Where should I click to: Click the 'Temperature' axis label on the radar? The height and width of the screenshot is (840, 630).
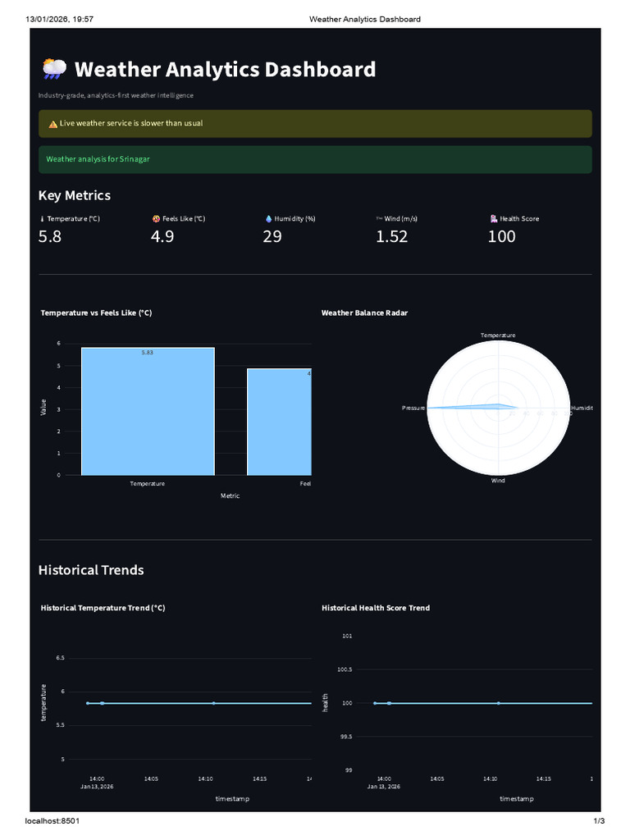(498, 336)
